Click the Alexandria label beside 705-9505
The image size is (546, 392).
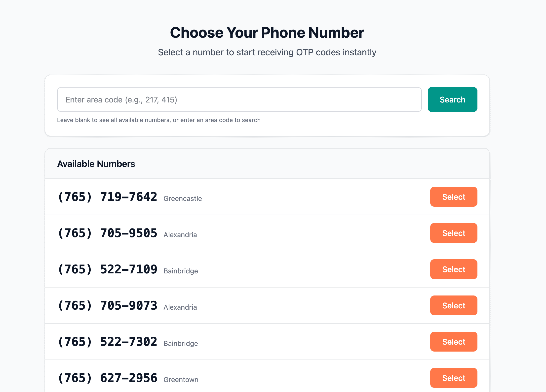[x=180, y=235]
